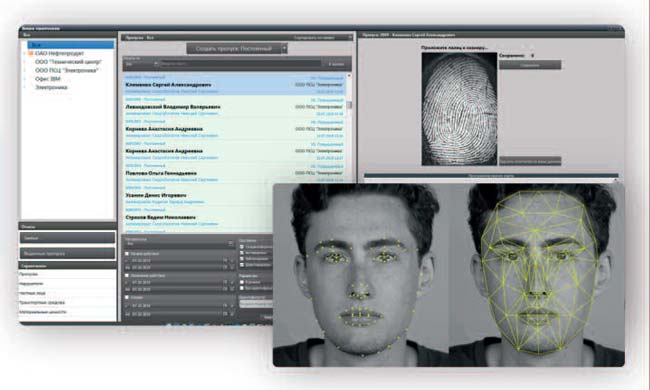Open the Заявки section button
650x390 pixels.
pyautogui.click(x=68, y=238)
